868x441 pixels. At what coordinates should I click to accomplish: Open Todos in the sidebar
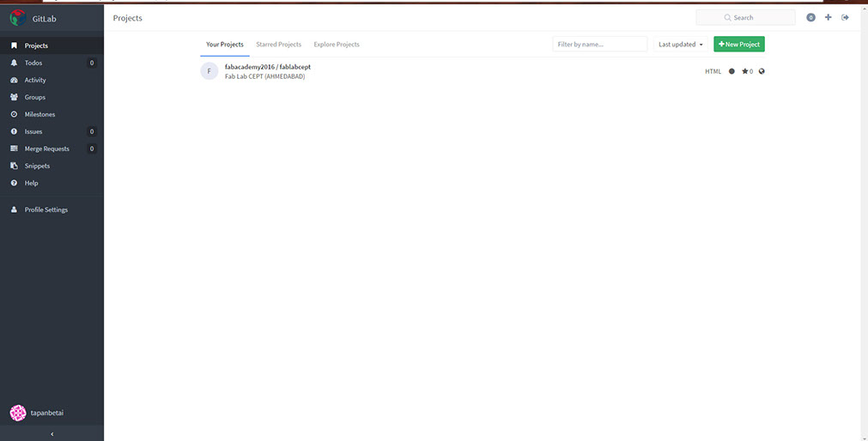pyautogui.click(x=52, y=63)
